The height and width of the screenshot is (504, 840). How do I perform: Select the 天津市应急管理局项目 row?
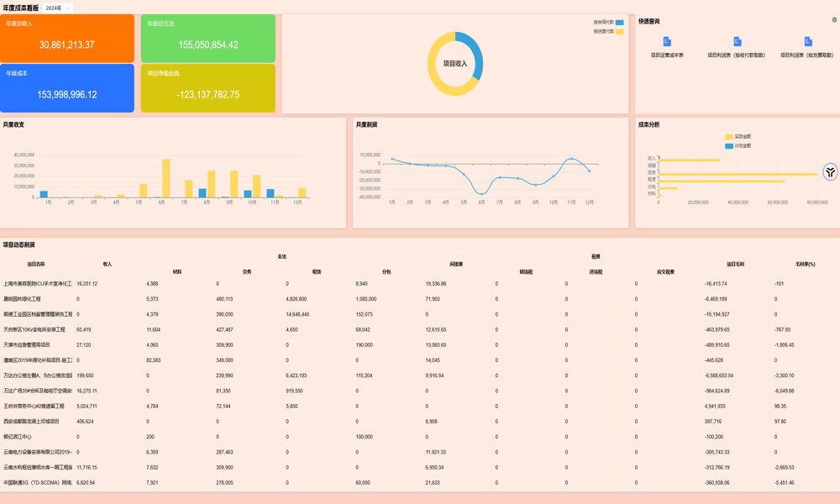pyautogui.click(x=27, y=345)
